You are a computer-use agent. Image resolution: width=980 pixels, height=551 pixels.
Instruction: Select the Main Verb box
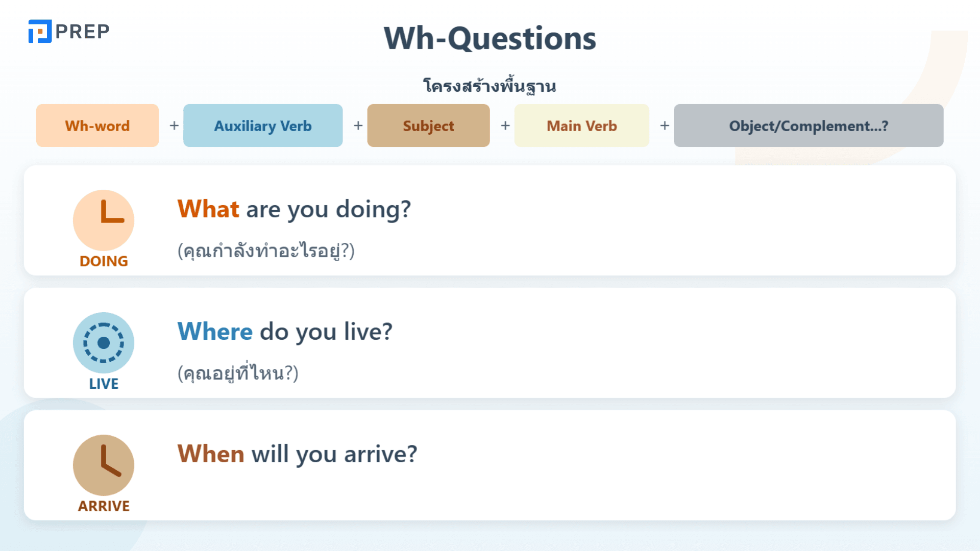point(582,126)
